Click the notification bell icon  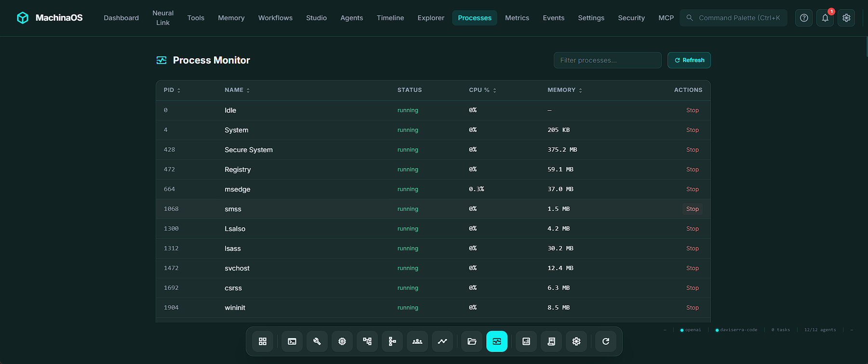click(x=825, y=18)
